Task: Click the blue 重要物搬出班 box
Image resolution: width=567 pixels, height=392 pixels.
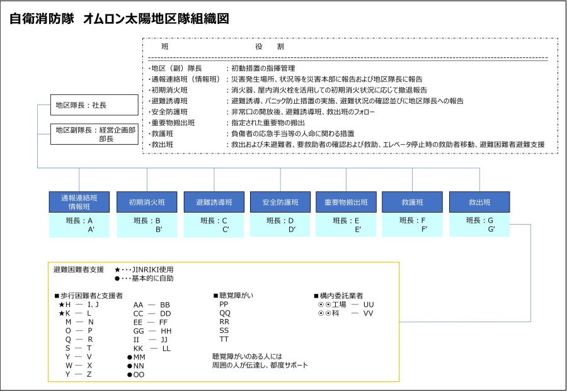Action: tap(346, 203)
